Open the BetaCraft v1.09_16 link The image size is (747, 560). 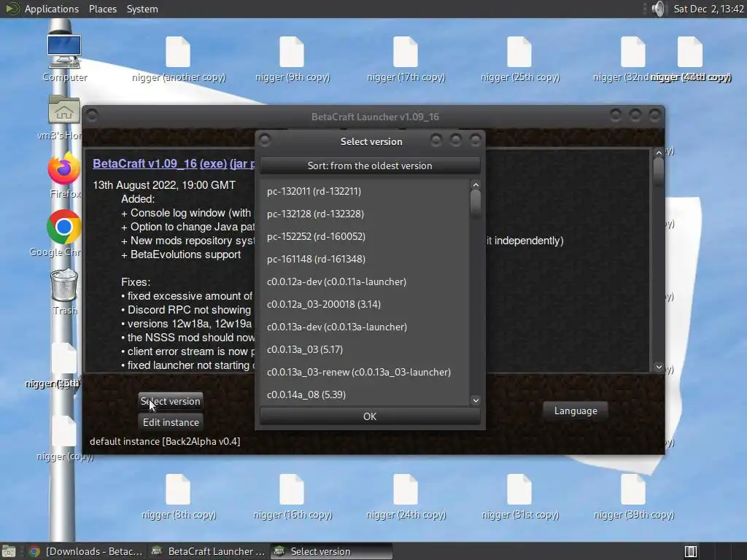tap(145, 163)
